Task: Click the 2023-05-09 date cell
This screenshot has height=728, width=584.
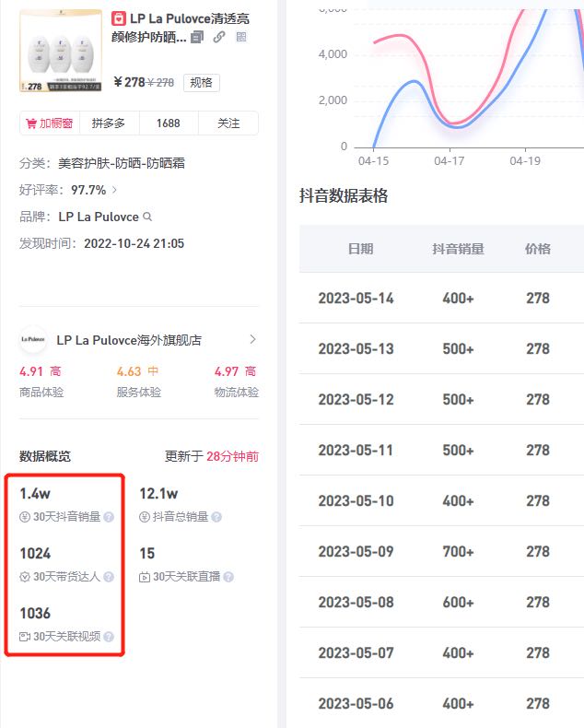Action: (356, 551)
